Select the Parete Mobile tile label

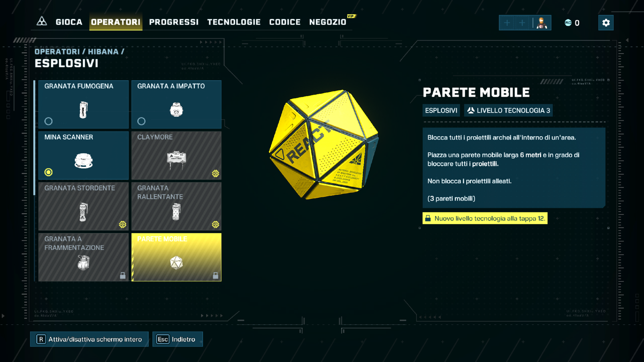(162, 239)
